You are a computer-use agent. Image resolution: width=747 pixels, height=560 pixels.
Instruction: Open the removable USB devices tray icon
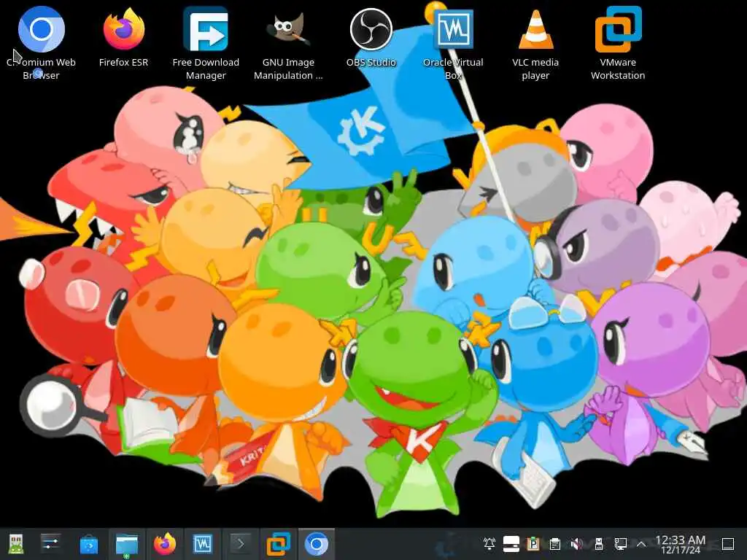click(x=599, y=544)
